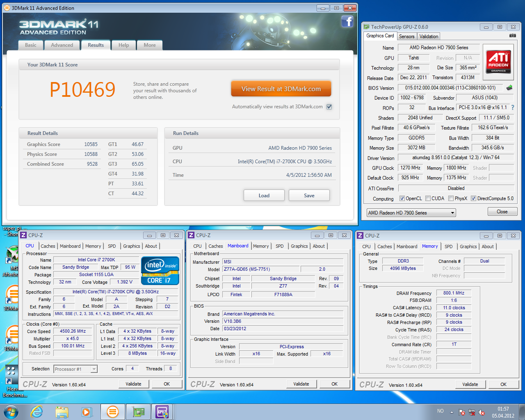The height and width of the screenshot is (420, 525).
Task: Open the Facebook icon in 3DMark
Action: tap(347, 21)
